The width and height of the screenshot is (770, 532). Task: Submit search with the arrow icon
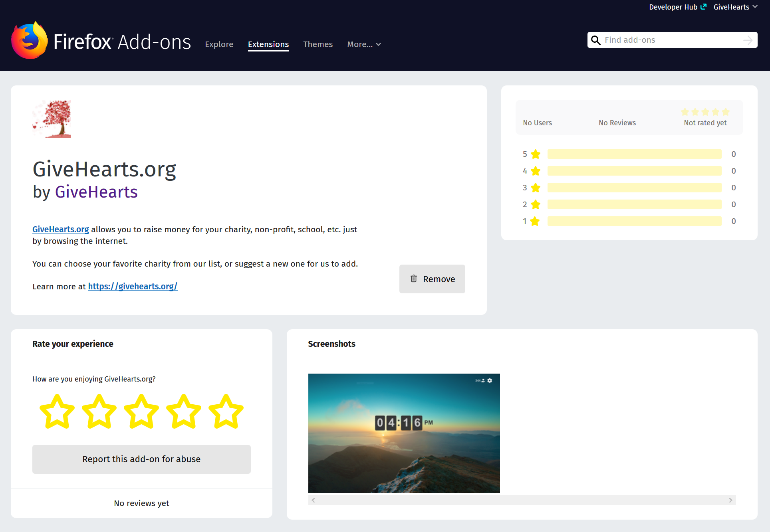click(748, 40)
